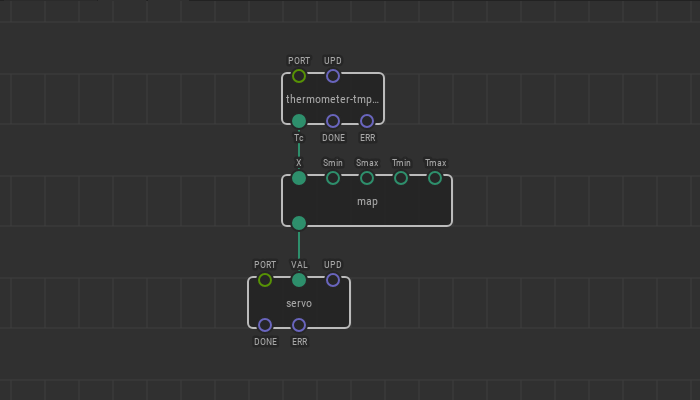
Task: Select the Tmax pin on map node
Action: click(435, 178)
